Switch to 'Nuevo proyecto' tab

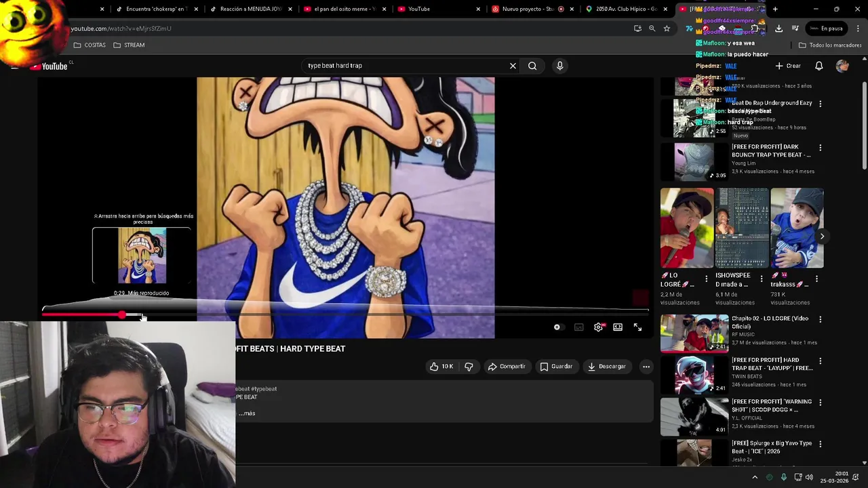pyautogui.click(x=532, y=9)
